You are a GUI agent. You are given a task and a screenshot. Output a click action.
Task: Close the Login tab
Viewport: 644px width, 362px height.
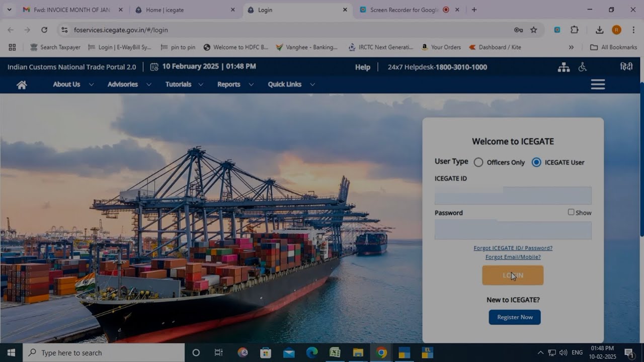pos(345,10)
